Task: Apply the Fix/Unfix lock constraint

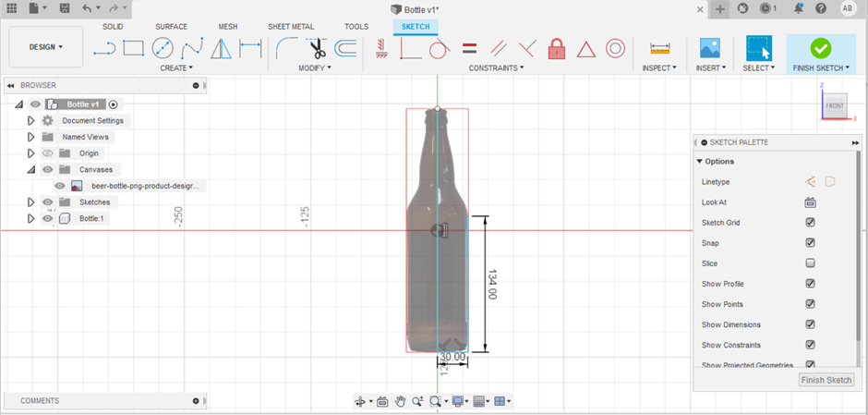Action: [556, 49]
